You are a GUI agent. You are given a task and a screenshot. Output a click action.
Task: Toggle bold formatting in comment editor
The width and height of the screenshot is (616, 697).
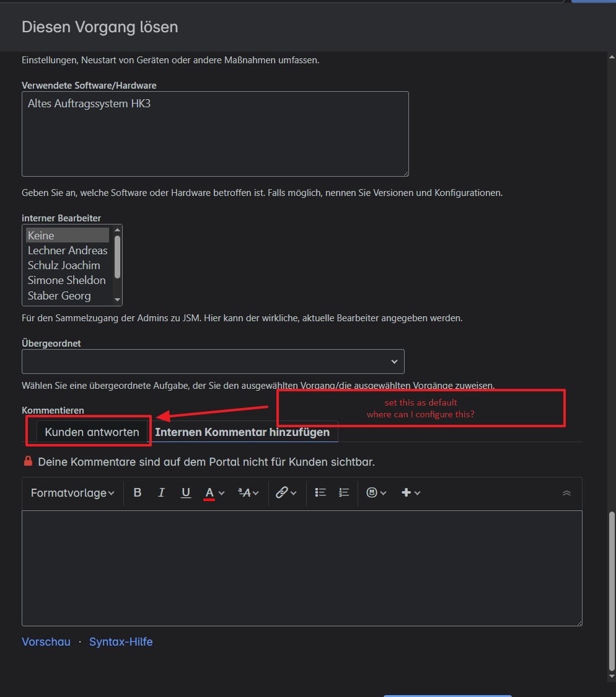click(137, 492)
